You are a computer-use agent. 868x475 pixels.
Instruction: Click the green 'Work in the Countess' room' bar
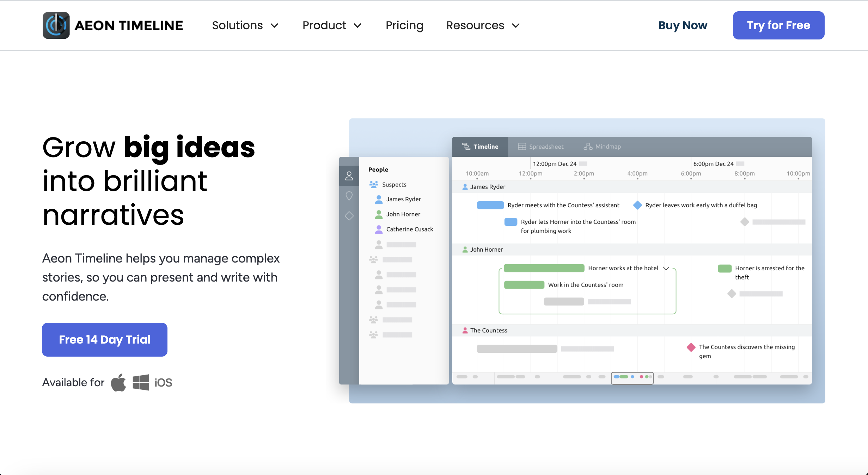(524, 285)
